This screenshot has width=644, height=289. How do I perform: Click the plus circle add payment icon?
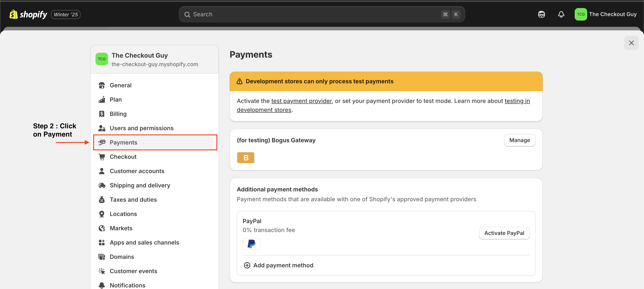(247, 265)
